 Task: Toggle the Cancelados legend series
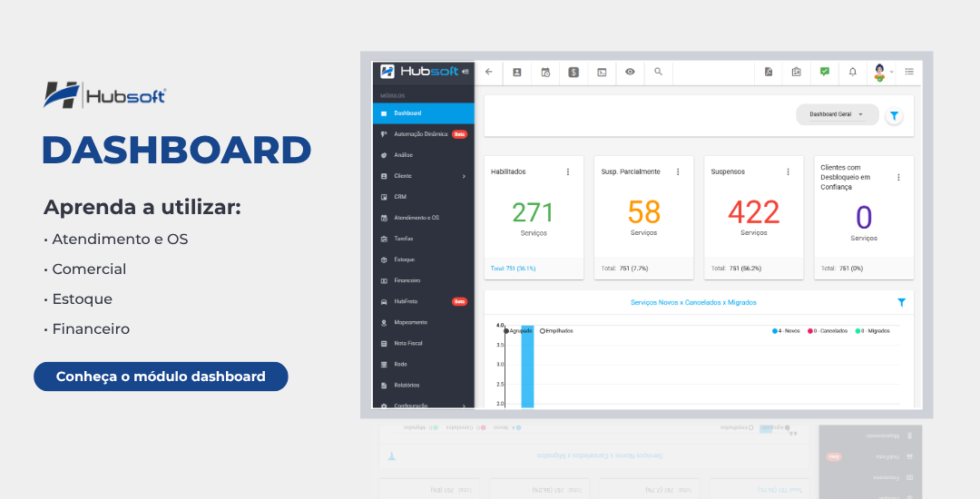click(x=827, y=331)
